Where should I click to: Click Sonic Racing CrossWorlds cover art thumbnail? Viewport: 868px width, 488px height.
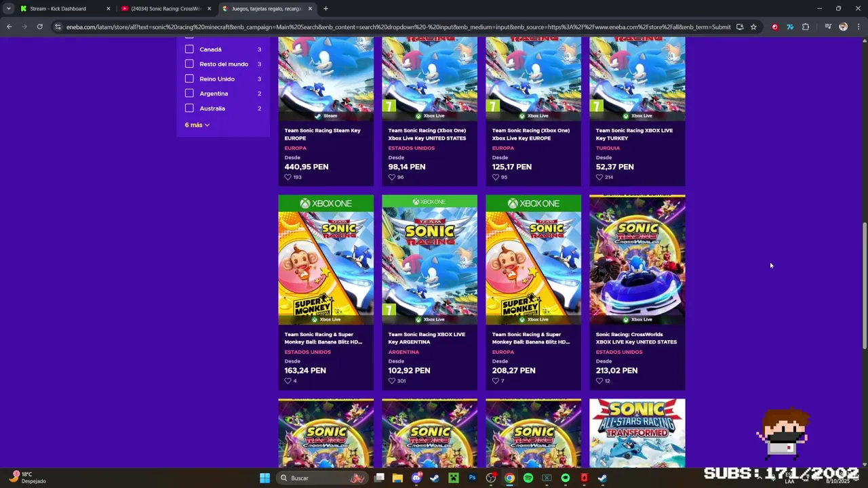pos(637,260)
